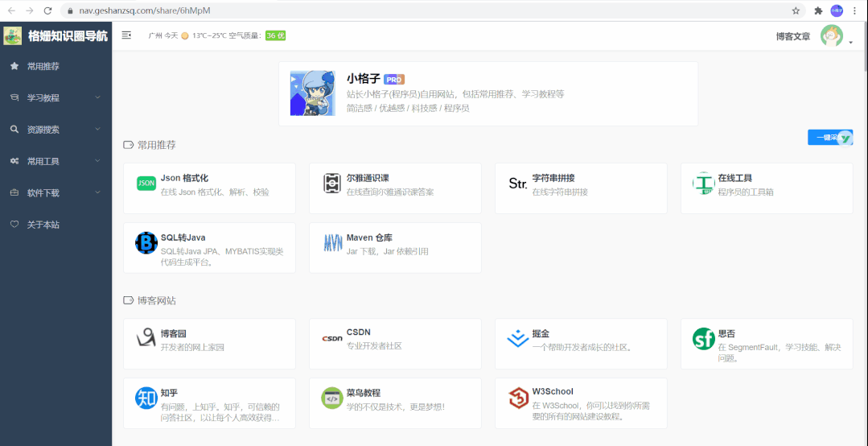Select 关于本站 in the sidebar menu

[56, 225]
